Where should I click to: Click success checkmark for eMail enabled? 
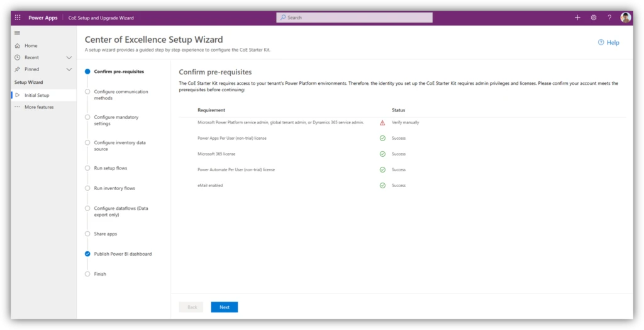[382, 186]
